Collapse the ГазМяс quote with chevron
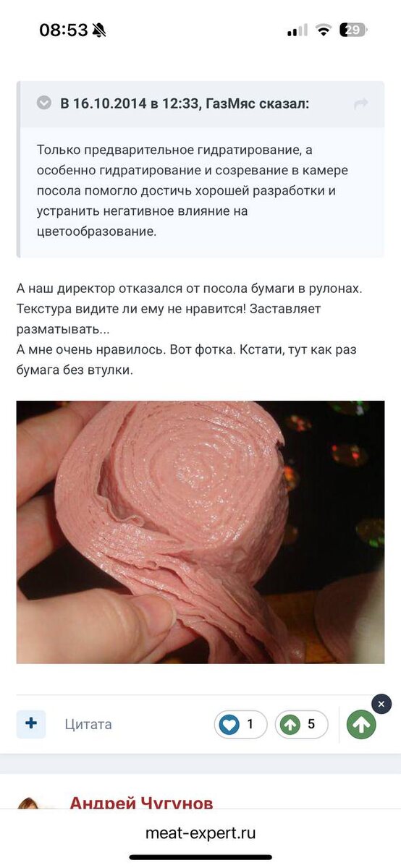Screen dimensions: 401x868 click(x=44, y=103)
